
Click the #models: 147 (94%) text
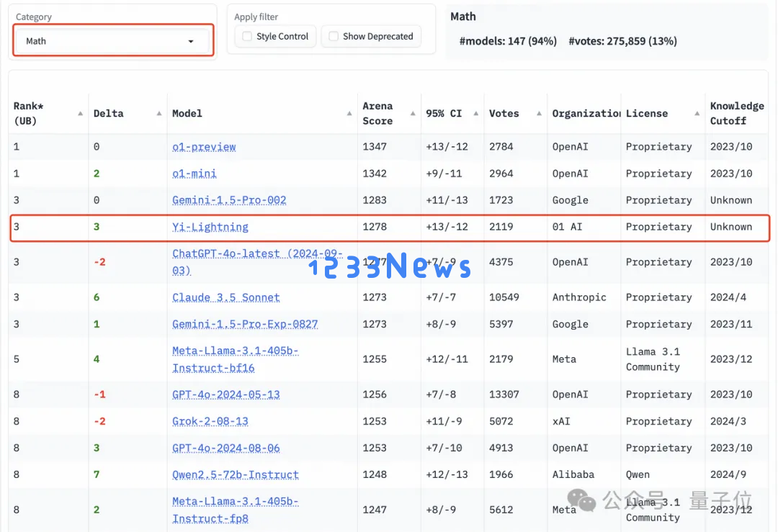508,41
